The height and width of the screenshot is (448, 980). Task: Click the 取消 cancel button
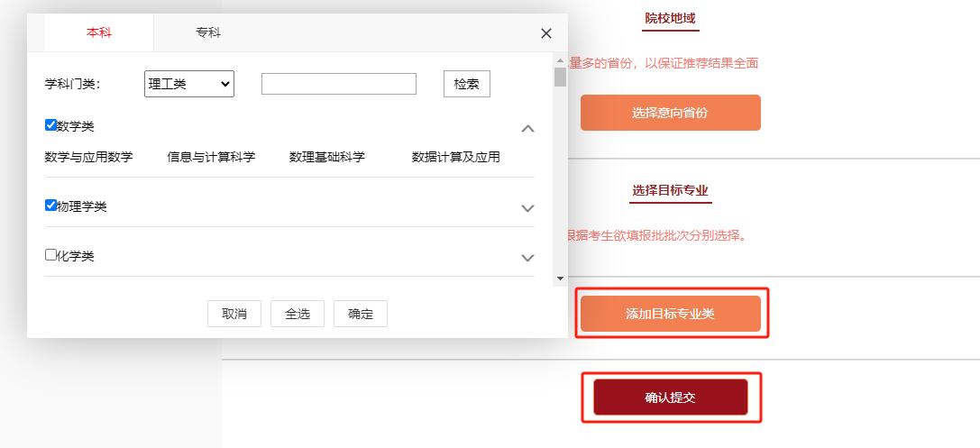234,314
